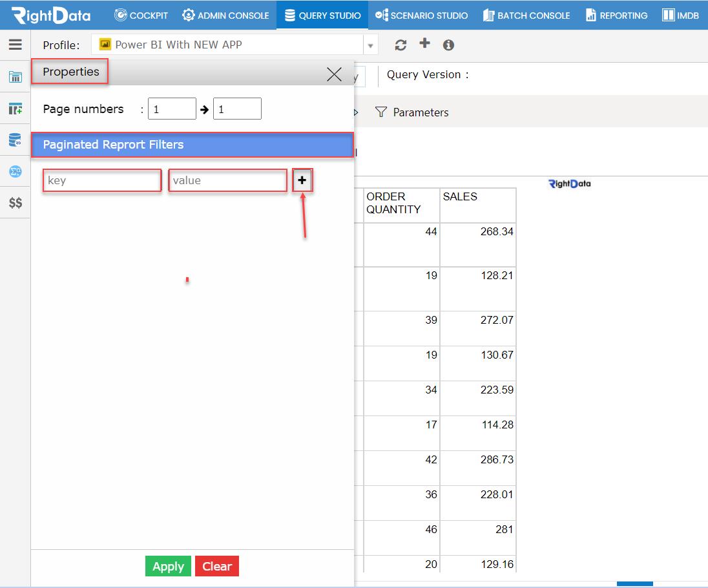Click the refresh profile icon
Image resolution: width=708 pixels, height=588 pixels.
click(401, 45)
